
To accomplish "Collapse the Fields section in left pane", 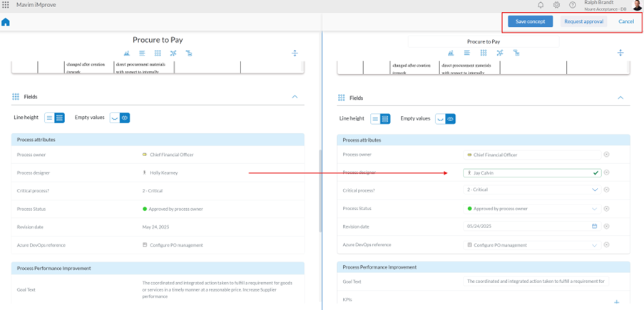I will 295,97.
